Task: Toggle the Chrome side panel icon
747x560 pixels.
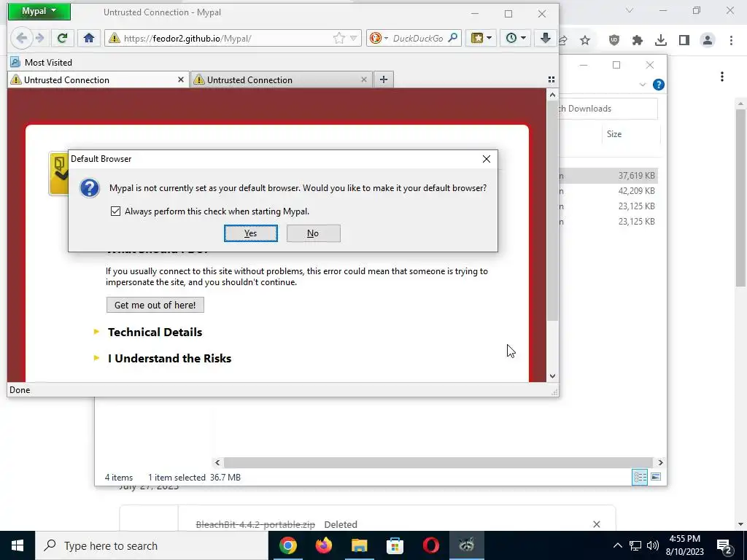Action: point(684,41)
